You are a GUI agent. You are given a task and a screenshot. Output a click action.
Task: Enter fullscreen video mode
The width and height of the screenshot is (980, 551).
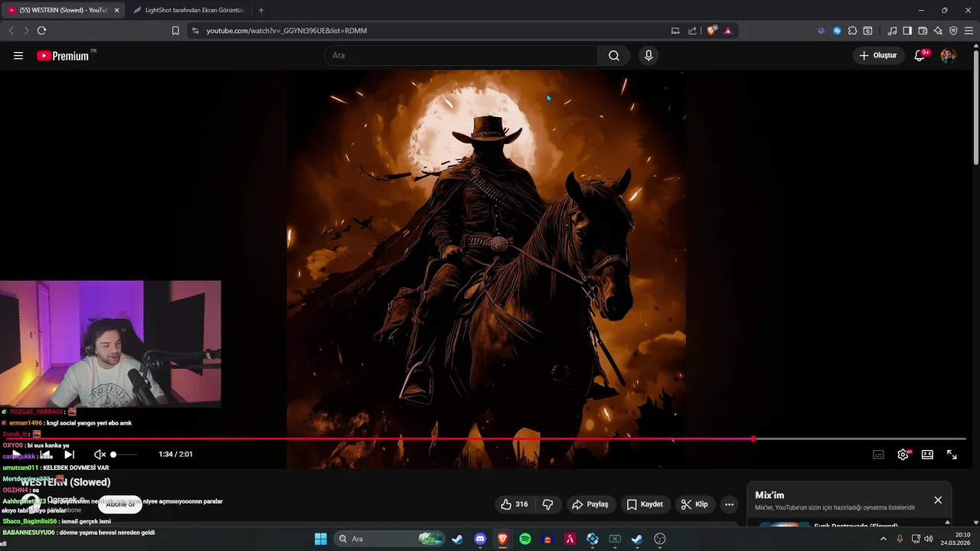952,455
